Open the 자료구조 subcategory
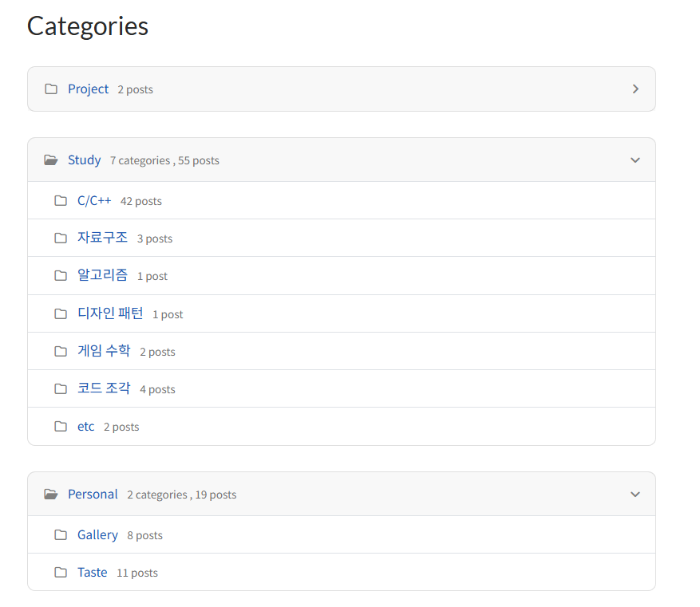Image resolution: width=700 pixels, height=607 pixels. pyautogui.click(x=103, y=238)
